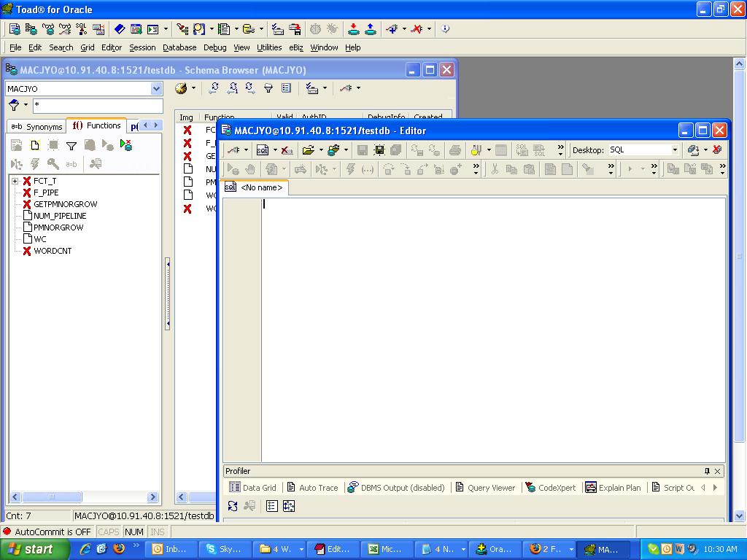The height and width of the screenshot is (560, 747).
Task: Expand the Editor toolbar overflow chevron
Action: pyautogui.click(x=560, y=150)
